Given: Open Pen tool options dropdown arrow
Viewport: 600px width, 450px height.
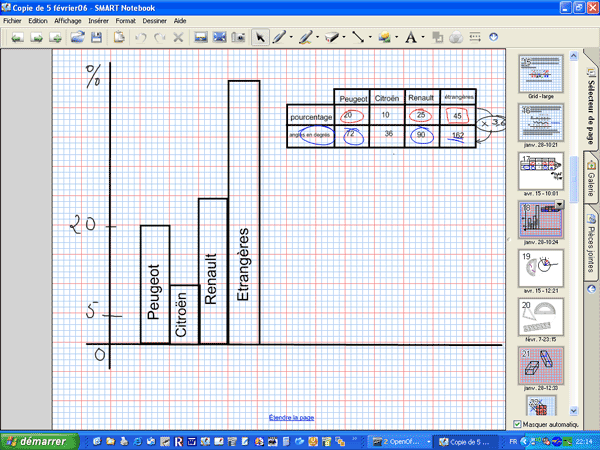Looking at the screenshot, I should [x=291, y=38].
